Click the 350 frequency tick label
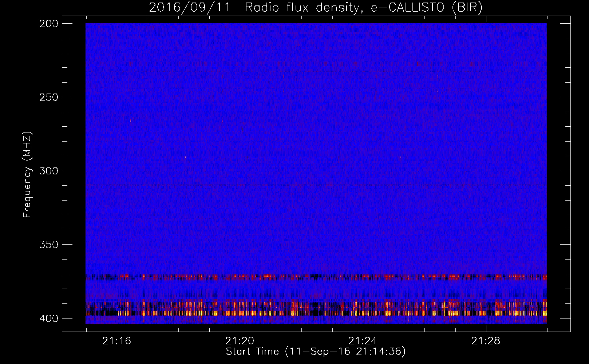 [49, 245]
